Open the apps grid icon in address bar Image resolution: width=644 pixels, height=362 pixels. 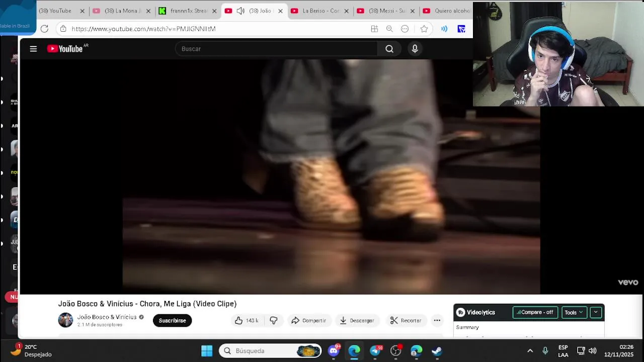(374, 29)
